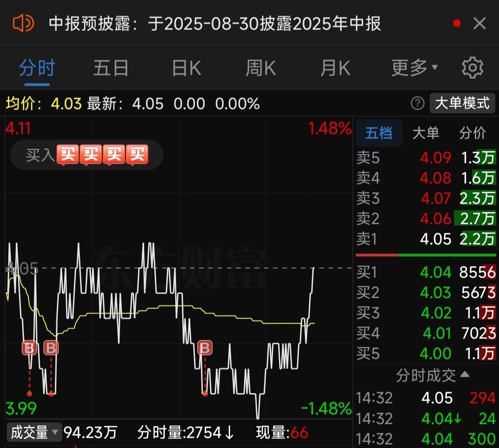Switch to the 五日 tab
The width and height of the screenshot is (499, 448).
point(111,68)
